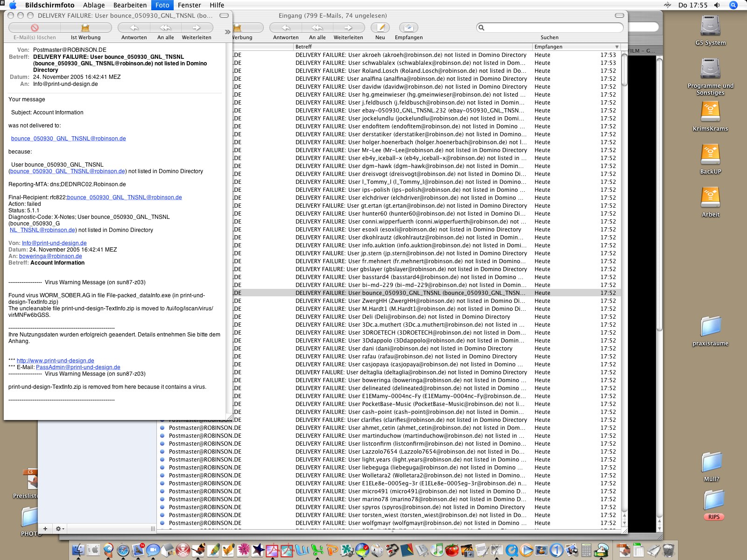The image size is (747, 560).
Task: Click Ist Werbung junk icon in message window
Action: coord(85,28)
